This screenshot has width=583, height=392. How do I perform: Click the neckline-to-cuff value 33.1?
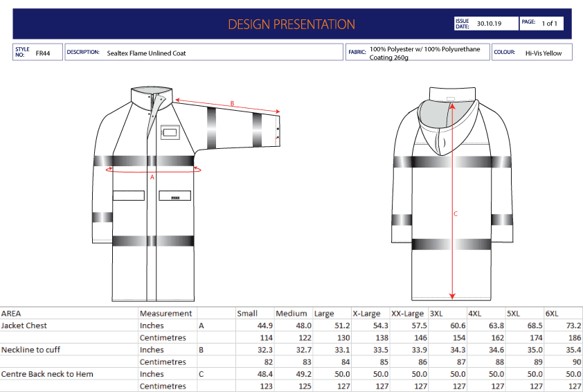(x=343, y=350)
